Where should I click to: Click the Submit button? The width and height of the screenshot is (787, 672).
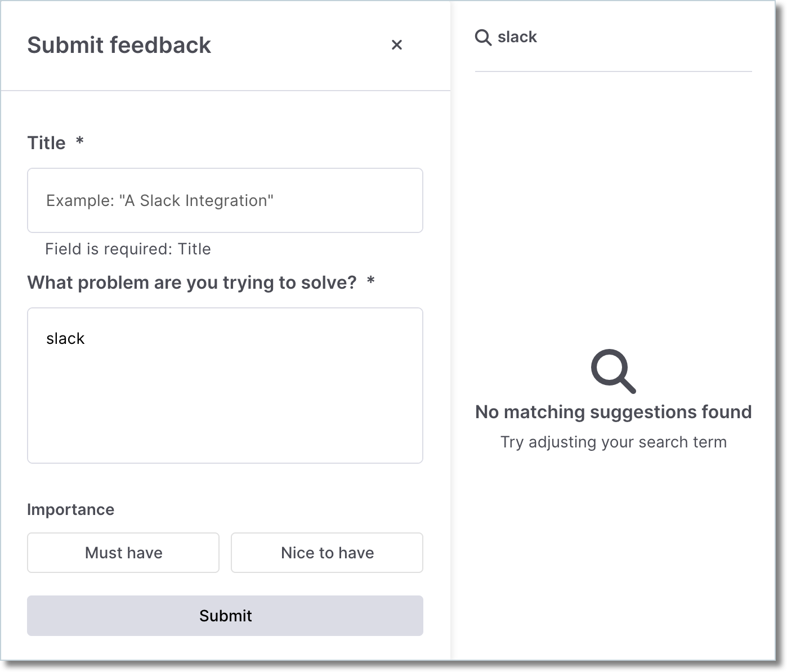click(225, 616)
